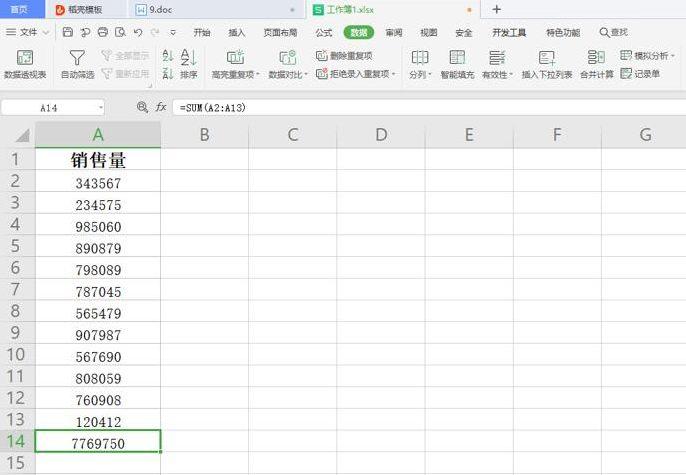Switch to the 特色功能 ribbon tab
Image resolution: width=686 pixels, height=475 pixels.
(563, 32)
